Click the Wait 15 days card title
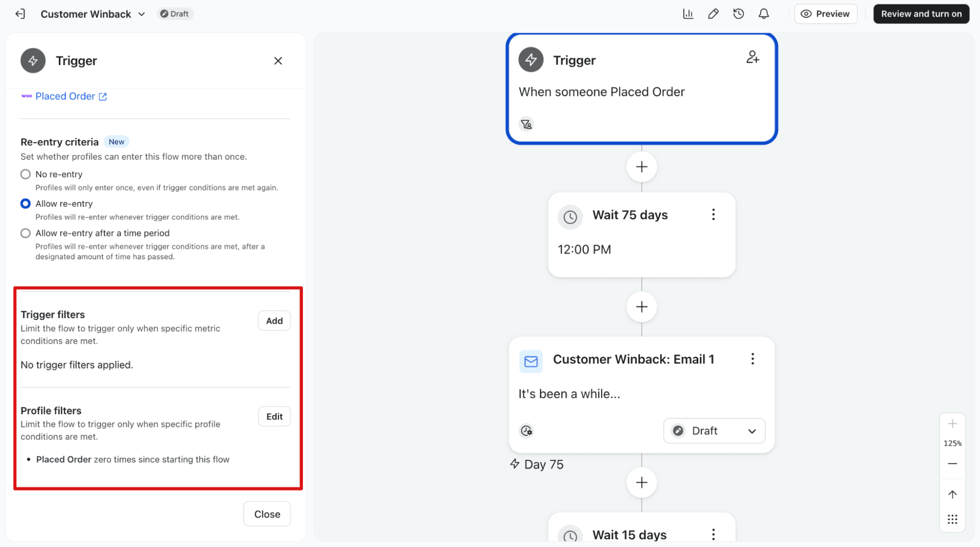This screenshot has height=547, width=980. pos(629,535)
